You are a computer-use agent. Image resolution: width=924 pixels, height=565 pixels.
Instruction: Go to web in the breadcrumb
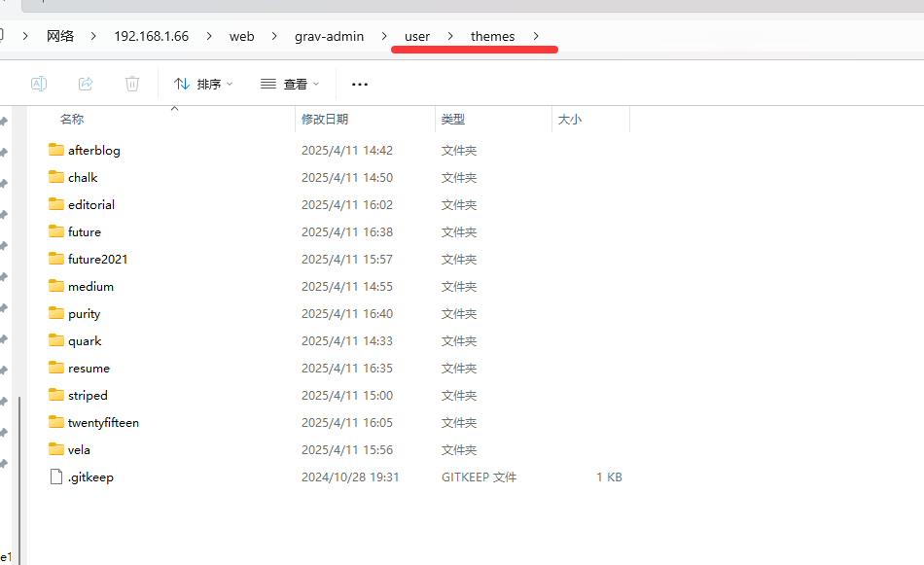[x=241, y=36]
